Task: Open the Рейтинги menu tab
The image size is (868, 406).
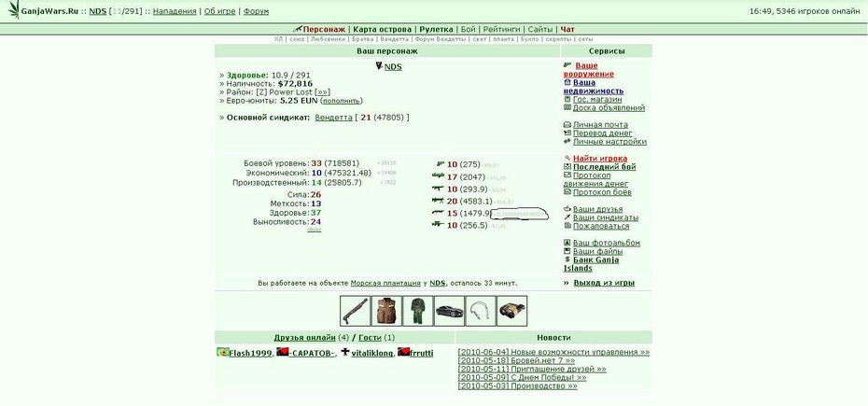Action: [x=501, y=29]
